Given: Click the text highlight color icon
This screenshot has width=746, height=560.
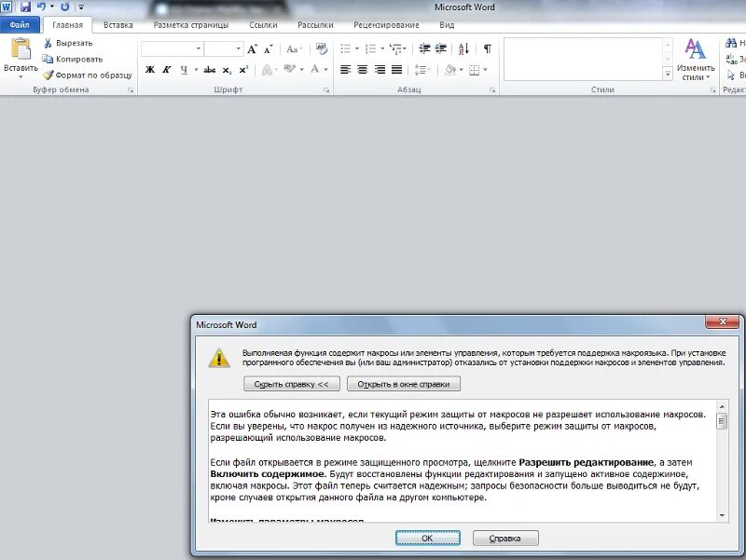Looking at the screenshot, I should tap(289, 69).
